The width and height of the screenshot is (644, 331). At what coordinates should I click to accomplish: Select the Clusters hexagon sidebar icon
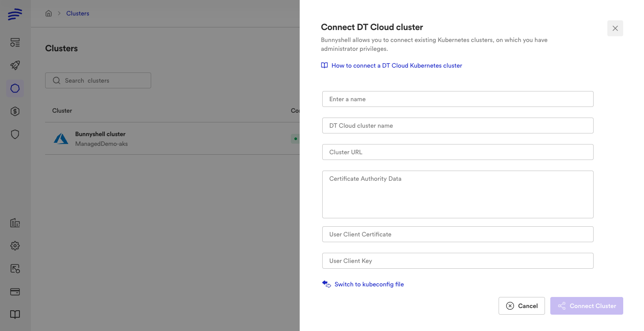click(x=15, y=88)
